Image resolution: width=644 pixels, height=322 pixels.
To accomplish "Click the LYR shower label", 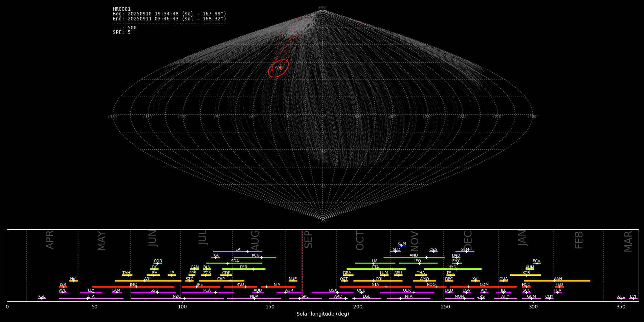I will click(63, 285).
